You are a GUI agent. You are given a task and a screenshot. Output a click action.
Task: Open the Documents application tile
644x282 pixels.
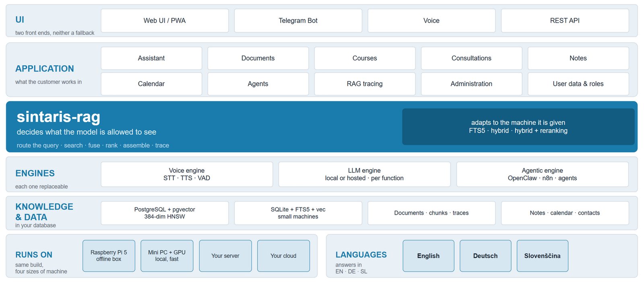coord(258,58)
